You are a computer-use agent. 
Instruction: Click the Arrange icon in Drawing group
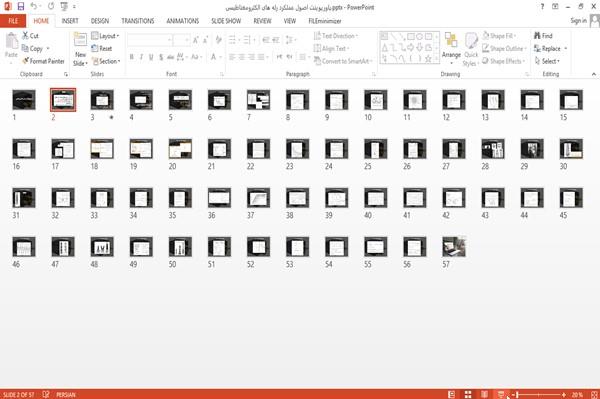[x=451, y=40]
